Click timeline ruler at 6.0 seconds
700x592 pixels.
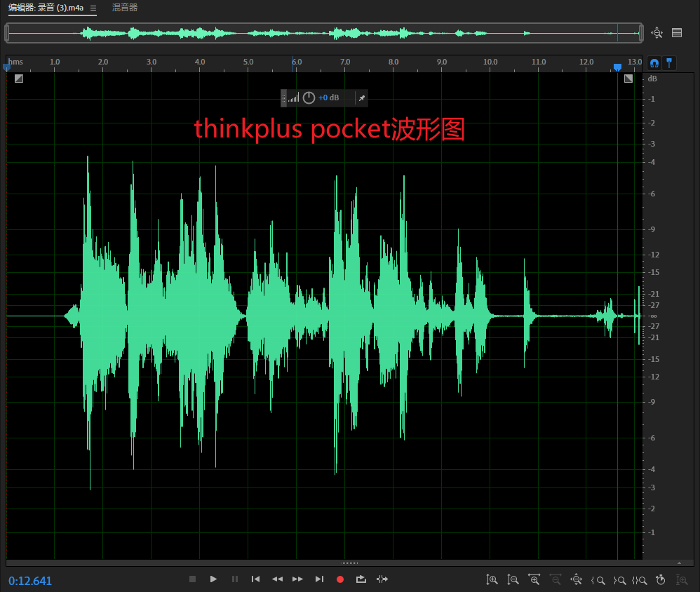pyautogui.click(x=297, y=62)
